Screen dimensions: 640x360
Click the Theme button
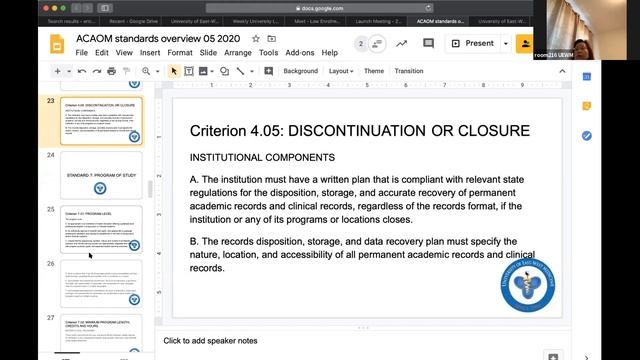(x=374, y=71)
